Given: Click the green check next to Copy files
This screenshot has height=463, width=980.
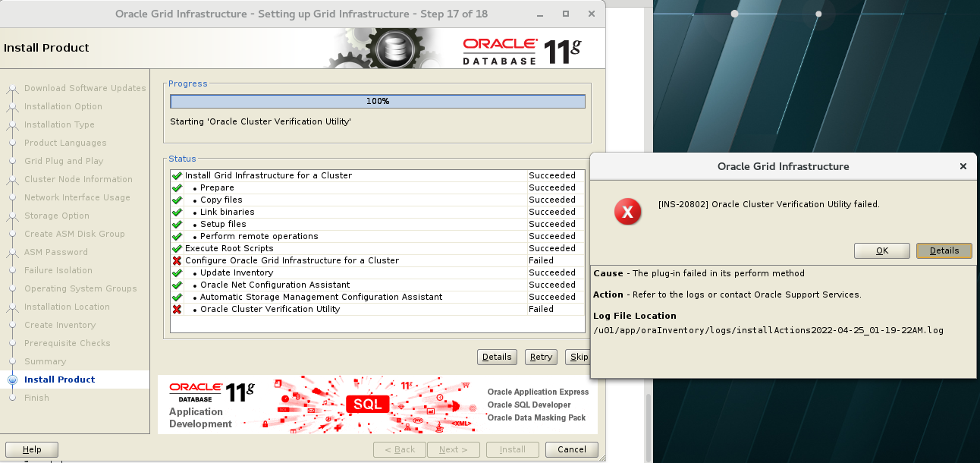Looking at the screenshot, I should (x=177, y=200).
